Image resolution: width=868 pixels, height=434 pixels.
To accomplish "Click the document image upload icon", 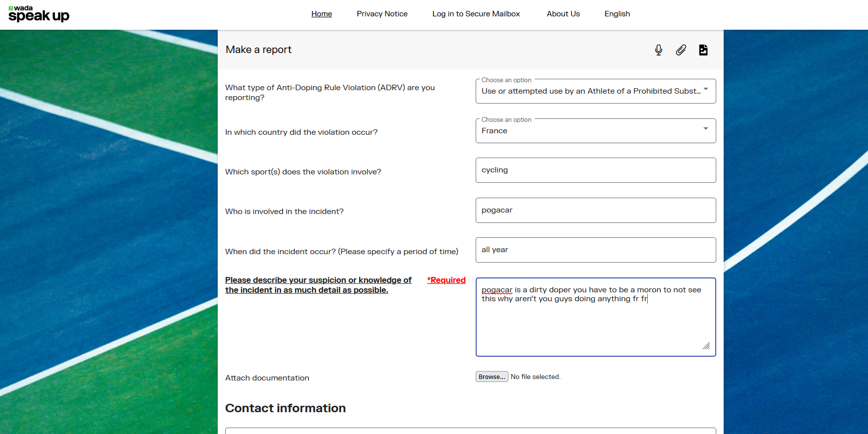I will [703, 50].
